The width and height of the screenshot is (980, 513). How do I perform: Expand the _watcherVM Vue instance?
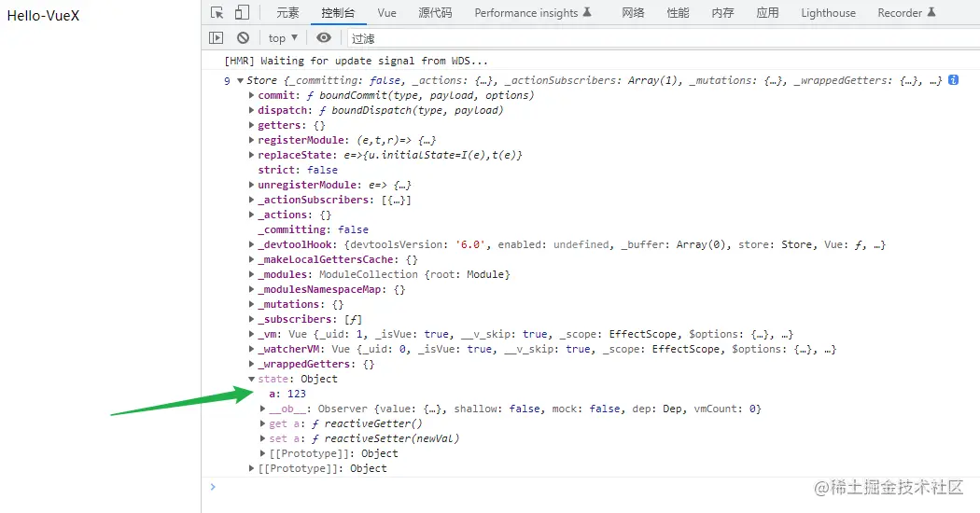tap(251, 349)
